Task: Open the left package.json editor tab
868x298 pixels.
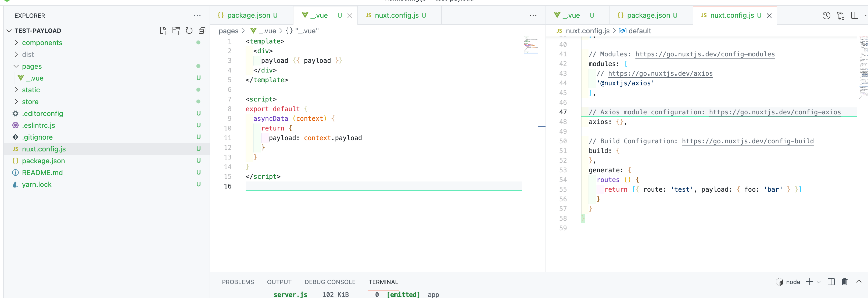Action: [248, 16]
